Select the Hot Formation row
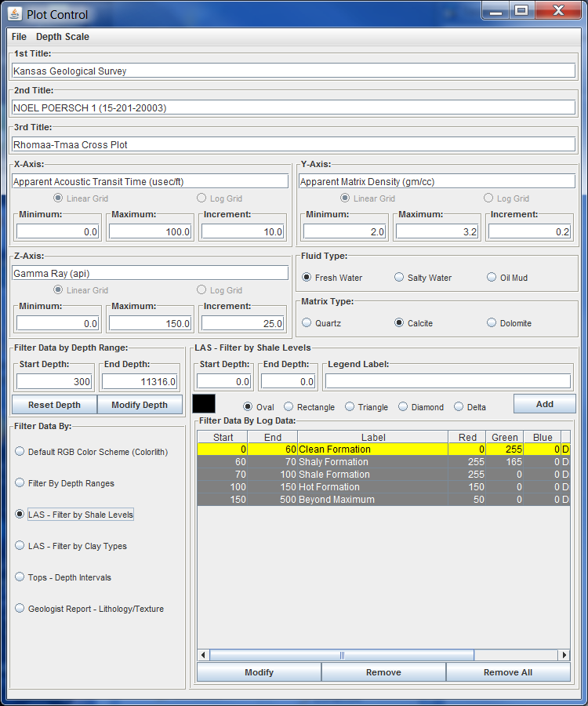 (383, 486)
